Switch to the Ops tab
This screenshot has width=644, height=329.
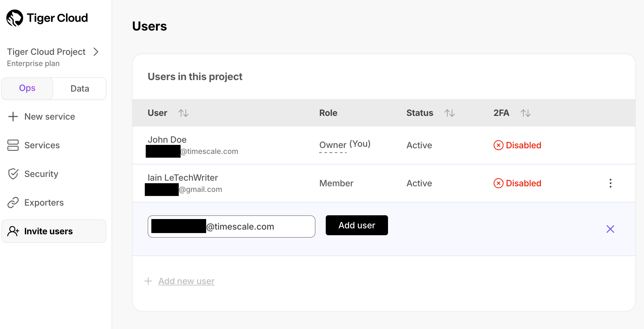pyautogui.click(x=27, y=88)
